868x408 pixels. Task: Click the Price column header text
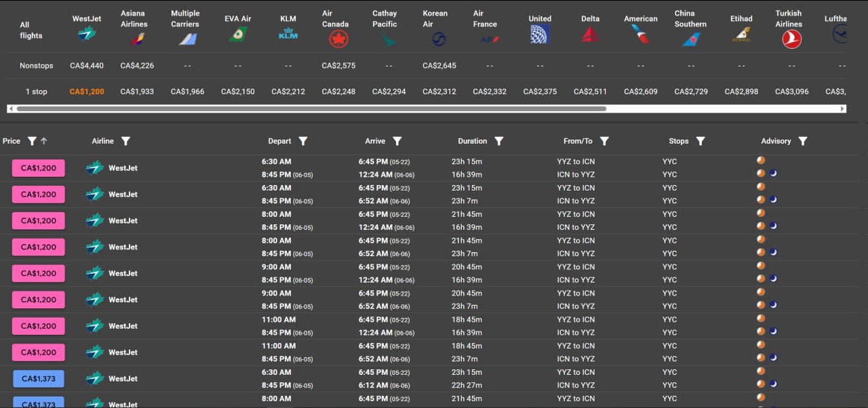12,141
